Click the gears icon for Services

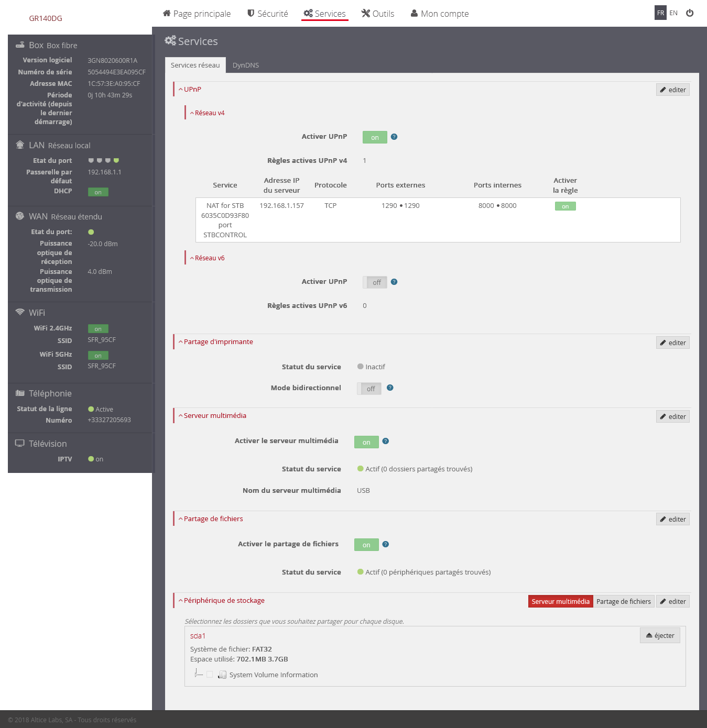point(308,13)
